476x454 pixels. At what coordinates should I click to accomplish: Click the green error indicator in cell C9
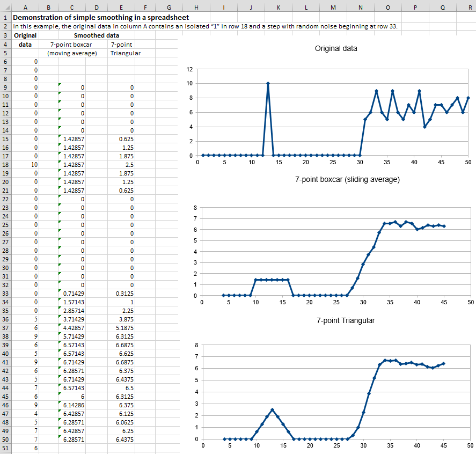(x=60, y=84)
